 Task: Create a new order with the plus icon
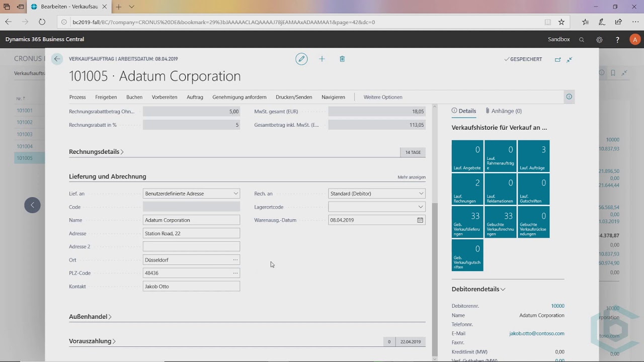pos(322,59)
